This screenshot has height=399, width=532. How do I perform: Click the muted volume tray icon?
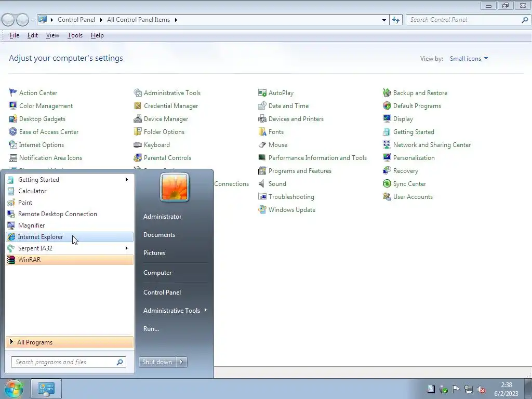[481, 389]
